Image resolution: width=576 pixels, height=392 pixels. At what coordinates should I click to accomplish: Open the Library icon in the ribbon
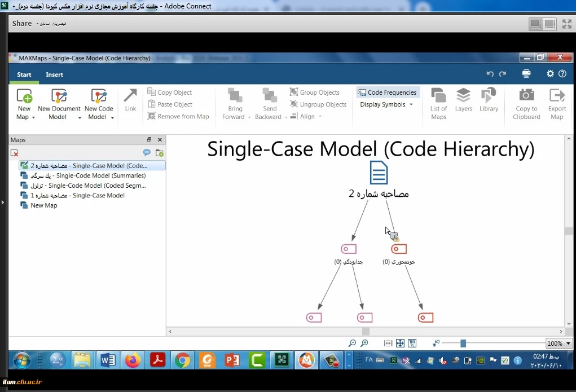tap(489, 96)
